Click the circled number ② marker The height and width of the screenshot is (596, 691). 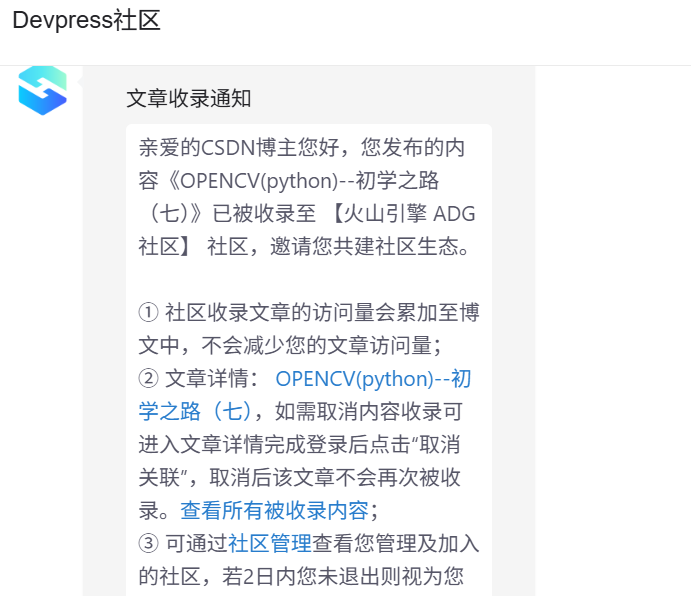tap(149, 379)
